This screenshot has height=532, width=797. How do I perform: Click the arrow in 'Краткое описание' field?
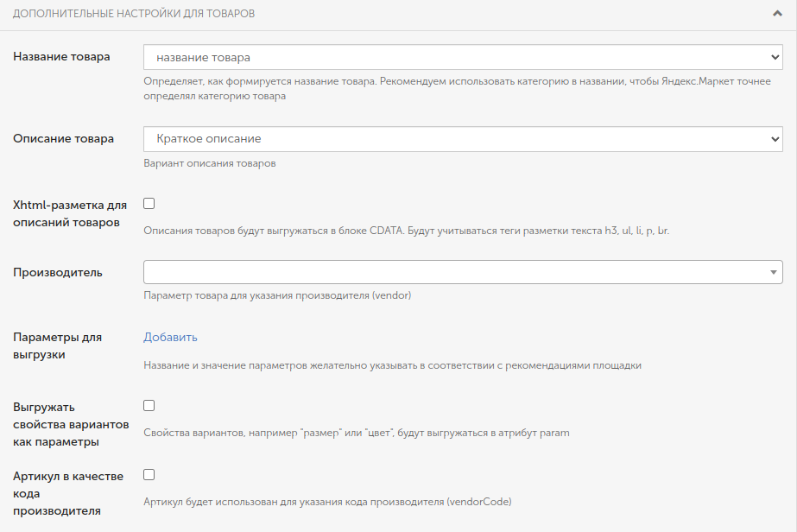(775, 139)
